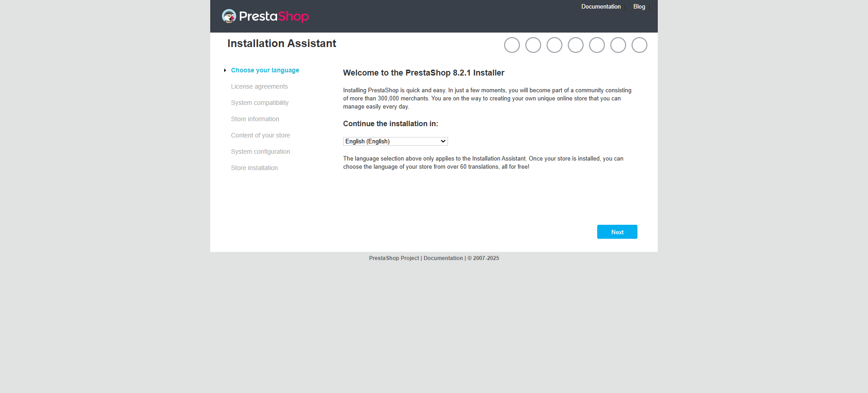Click the PrestaShop logo in header
The width and height of the screenshot is (868, 393).
click(x=265, y=16)
